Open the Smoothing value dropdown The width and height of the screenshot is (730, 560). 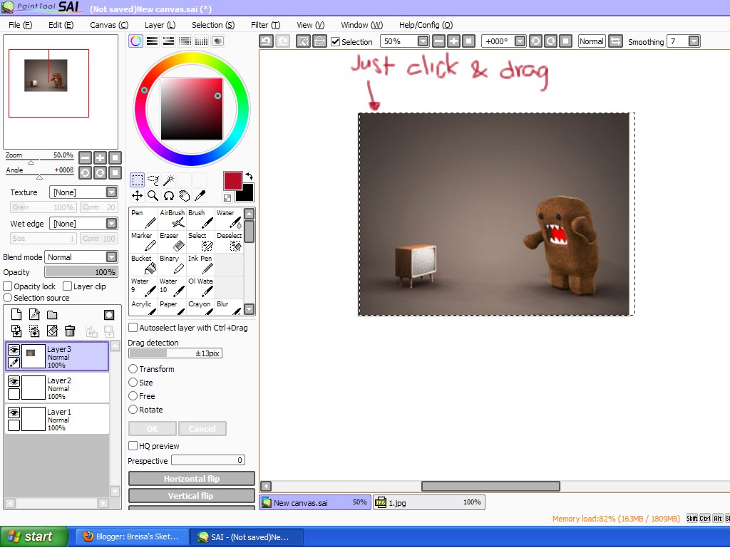[x=694, y=41]
